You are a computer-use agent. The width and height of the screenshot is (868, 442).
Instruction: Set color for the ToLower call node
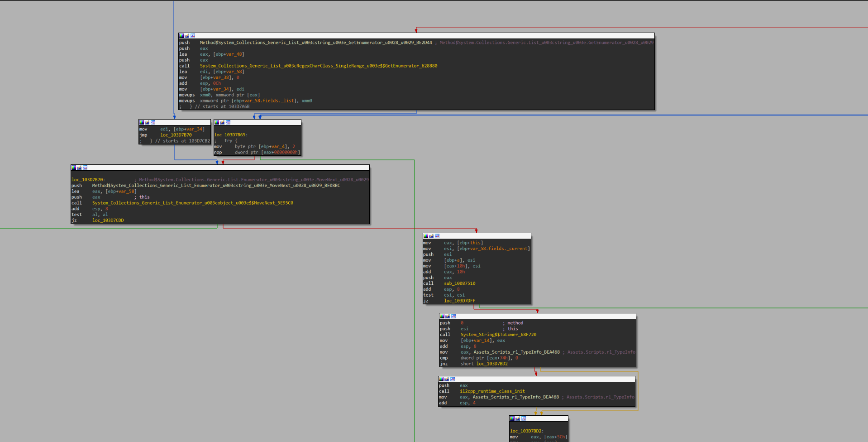(x=442, y=316)
